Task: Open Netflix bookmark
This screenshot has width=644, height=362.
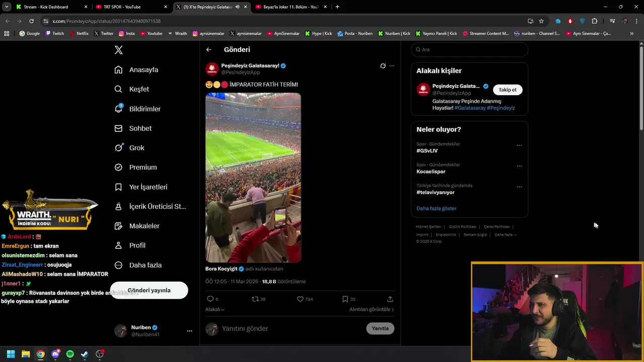Action: click(x=79, y=34)
